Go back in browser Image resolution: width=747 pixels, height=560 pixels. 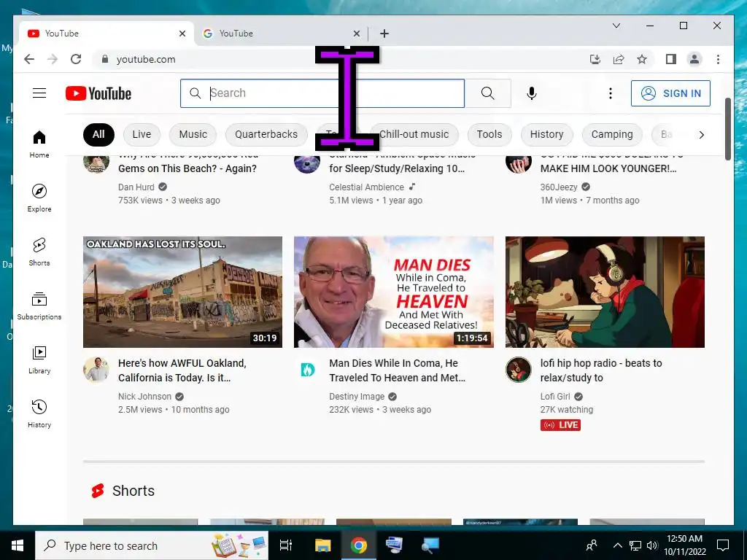[29, 59]
